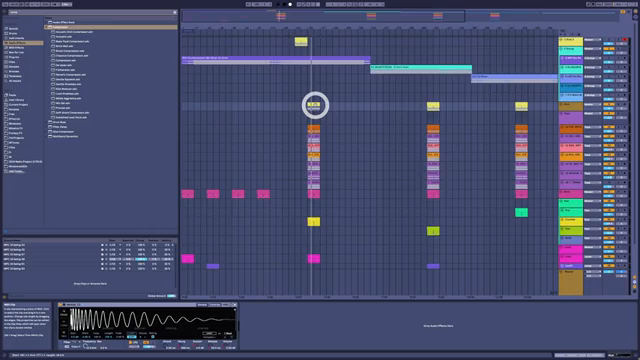
Task: Expand the Audio Effect Rack folder
Action: click(46, 22)
